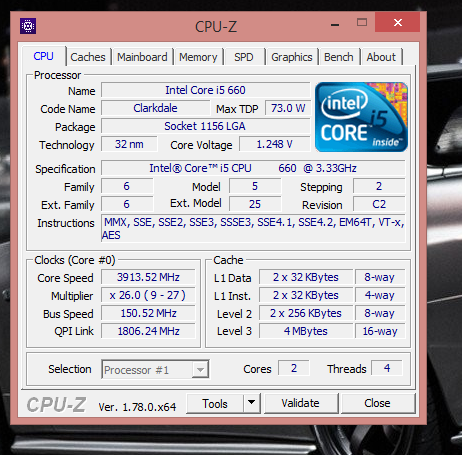Click the Level 3 16-way value
This screenshot has height=455, width=462.
click(380, 331)
